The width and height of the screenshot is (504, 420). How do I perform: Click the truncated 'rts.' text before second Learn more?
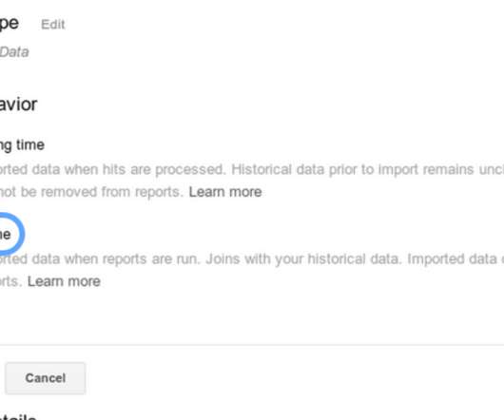pyautogui.click(x=10, y=281)
